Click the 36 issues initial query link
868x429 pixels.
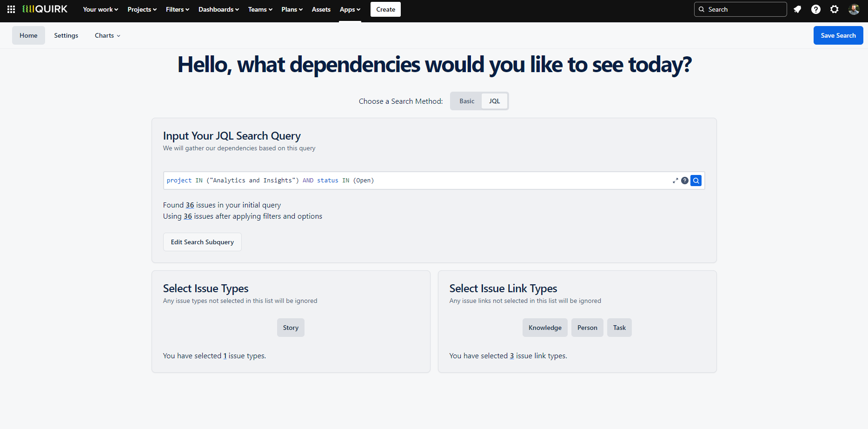pos(190,205)
